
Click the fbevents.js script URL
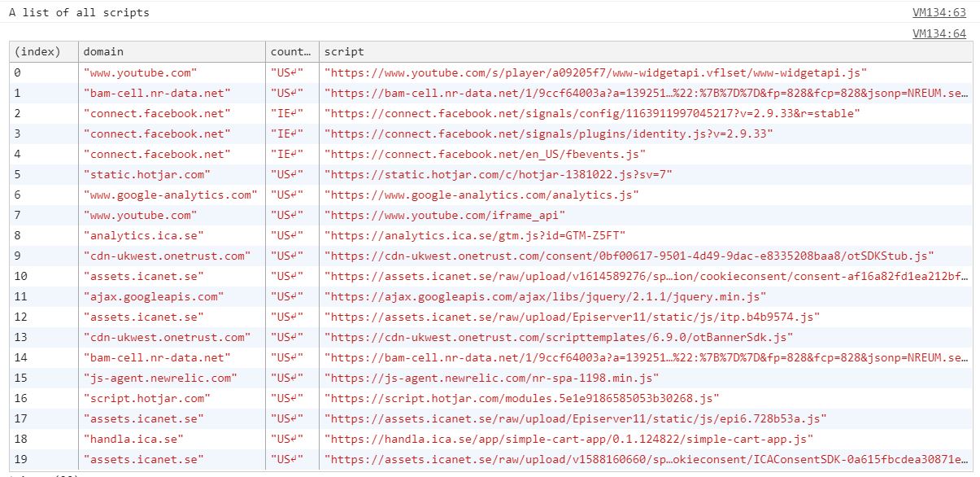485,154
